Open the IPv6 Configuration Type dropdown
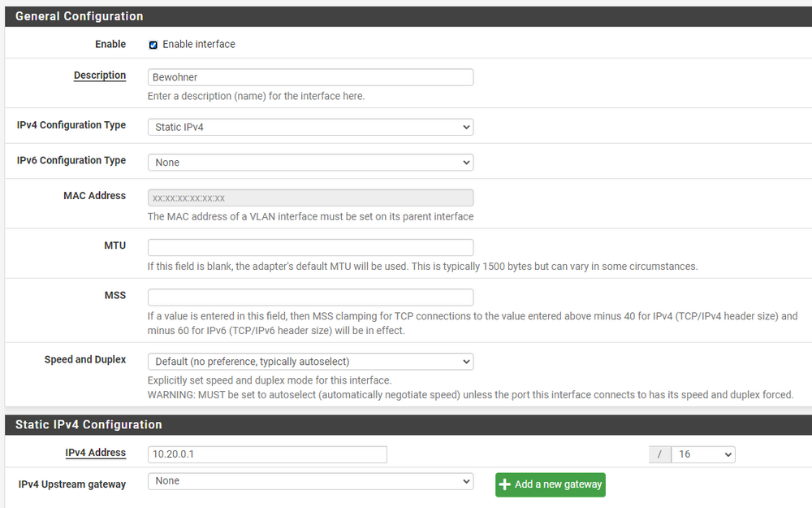The image size is (812, 508). 310,163
